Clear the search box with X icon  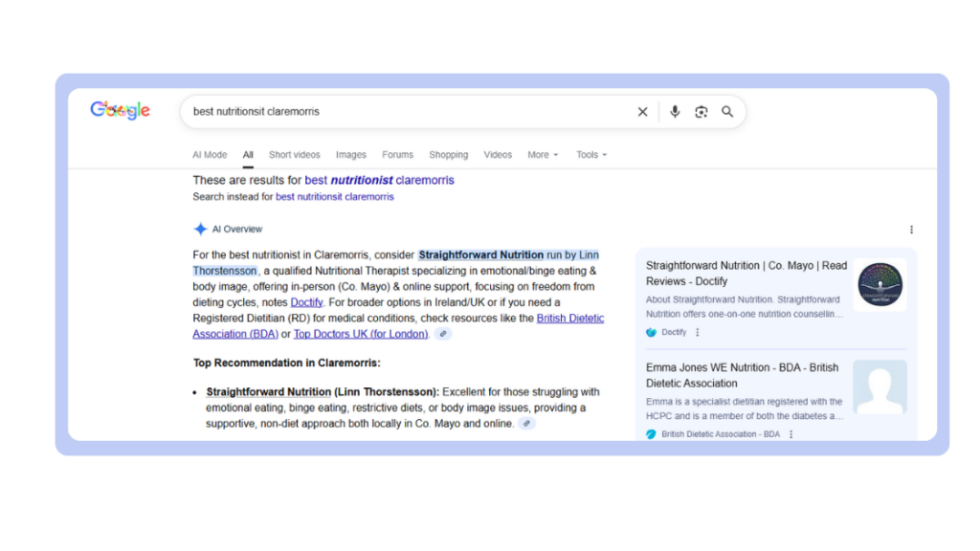pos(643,112)
